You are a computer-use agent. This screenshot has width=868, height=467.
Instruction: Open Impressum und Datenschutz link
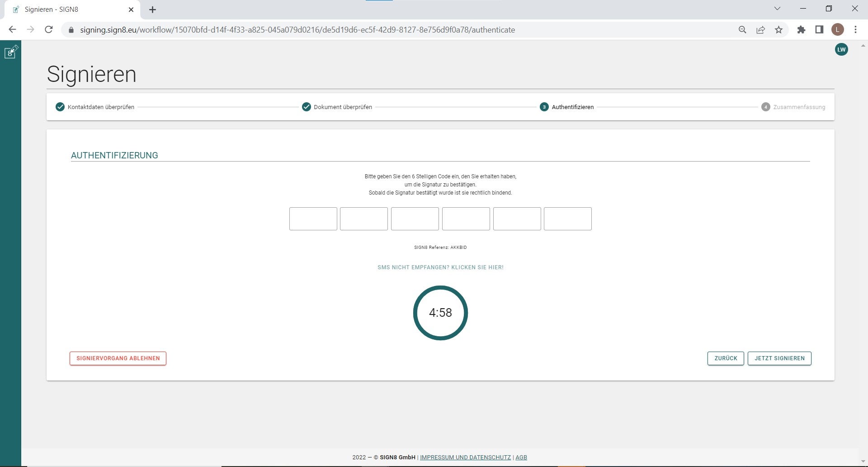(465, 457)
